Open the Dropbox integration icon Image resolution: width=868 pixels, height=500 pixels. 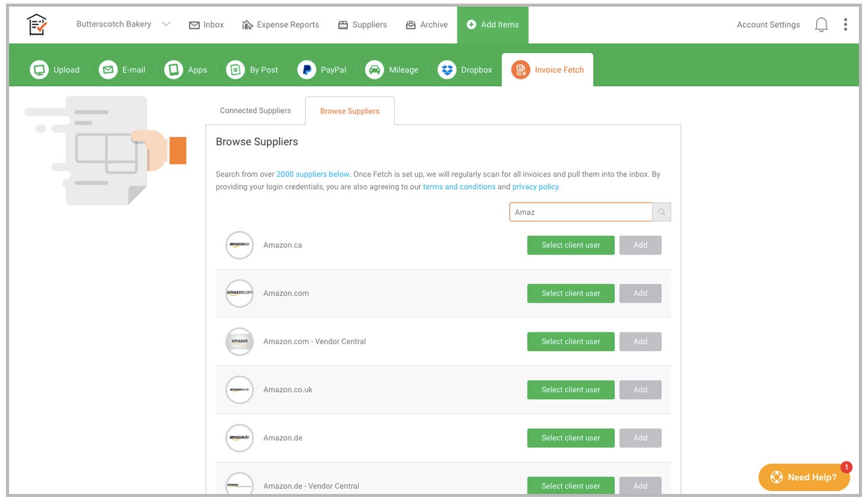point(447,70)
